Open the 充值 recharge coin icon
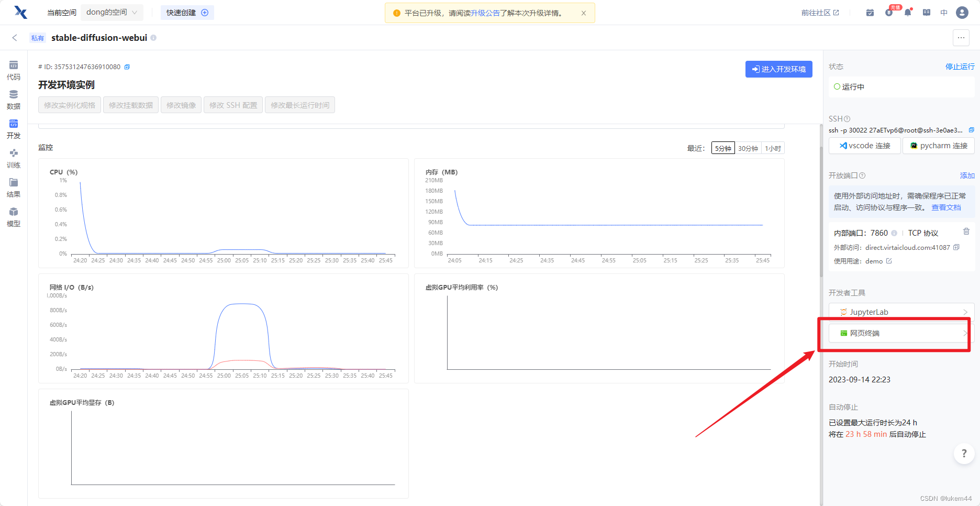The height and width of the screenshot is (506, 980). coord(889,13)
